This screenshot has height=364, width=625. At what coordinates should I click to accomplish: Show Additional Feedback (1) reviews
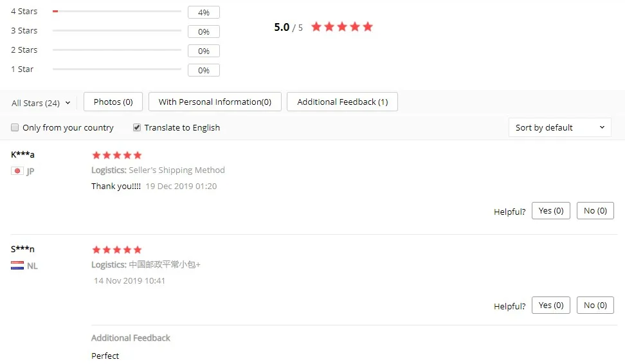[342, 102]
